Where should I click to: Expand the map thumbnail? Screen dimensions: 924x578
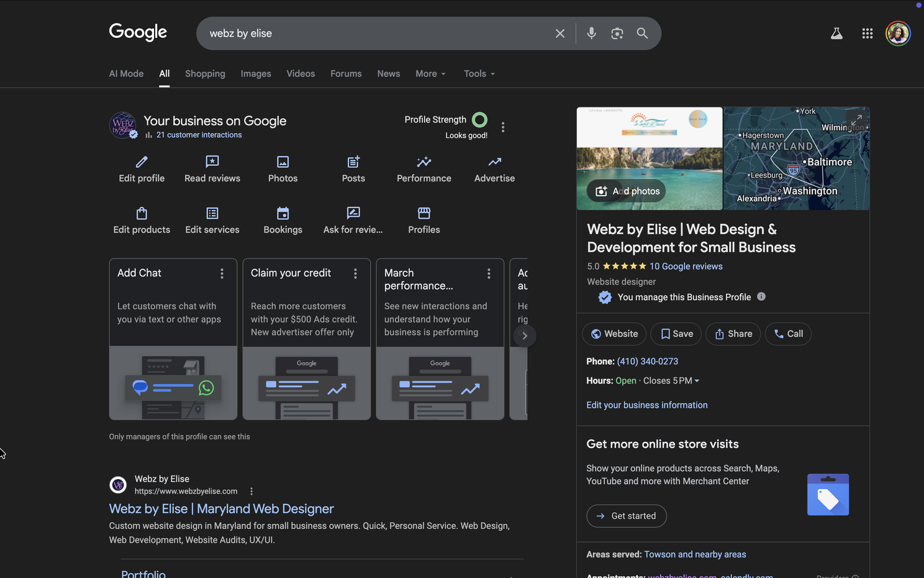856,120
